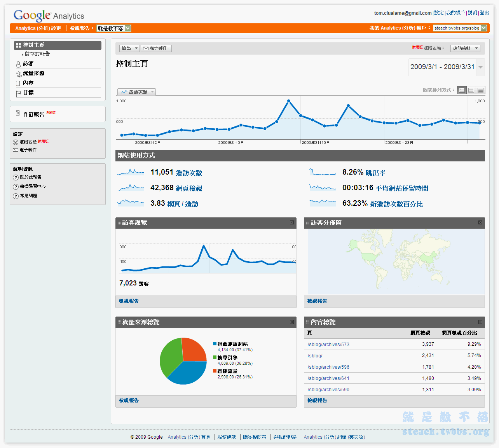The height and width of the screenshot is (448, 499).
Task: Open the /sblog/archives/573 page link
Action: tap(328, 344)
